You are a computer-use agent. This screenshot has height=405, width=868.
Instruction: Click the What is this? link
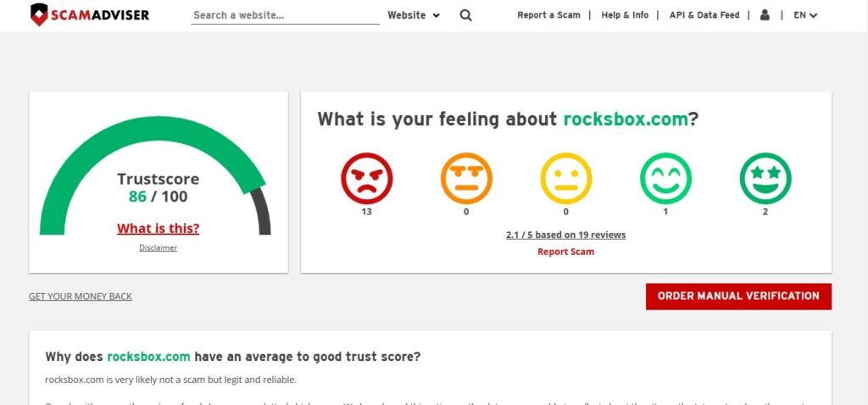[x=158, y=229]
